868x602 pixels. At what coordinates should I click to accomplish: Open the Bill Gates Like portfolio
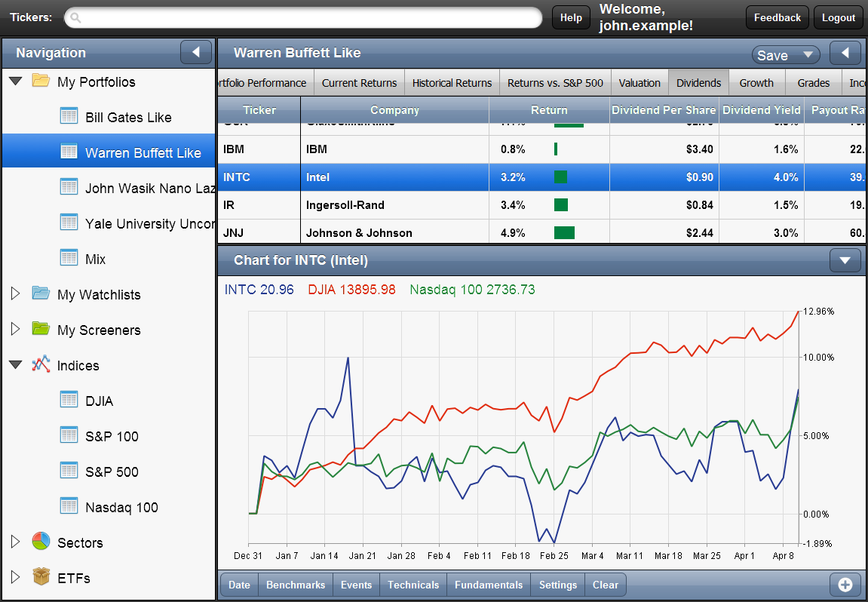tap(128, 118)
